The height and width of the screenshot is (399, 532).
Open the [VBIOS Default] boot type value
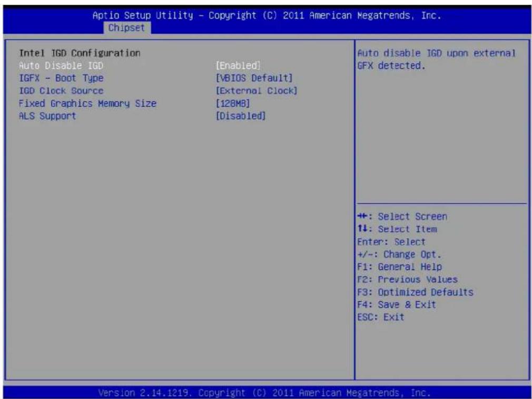coord(254,78)
